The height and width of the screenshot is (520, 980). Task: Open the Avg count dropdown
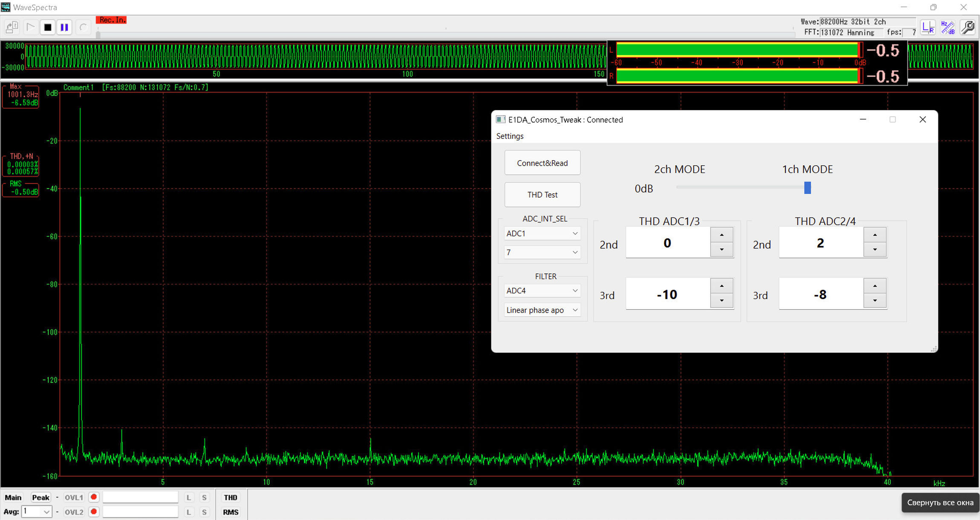tap(37, 511)
